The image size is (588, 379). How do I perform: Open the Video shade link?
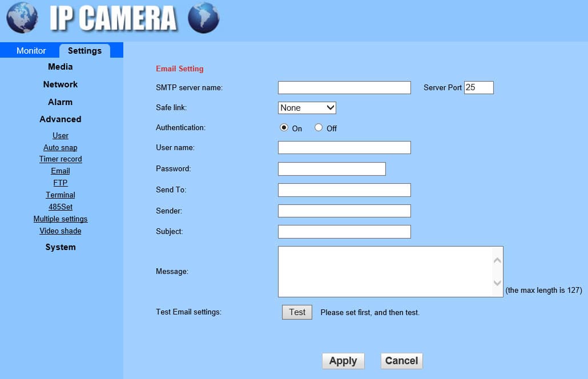[61, 231]
